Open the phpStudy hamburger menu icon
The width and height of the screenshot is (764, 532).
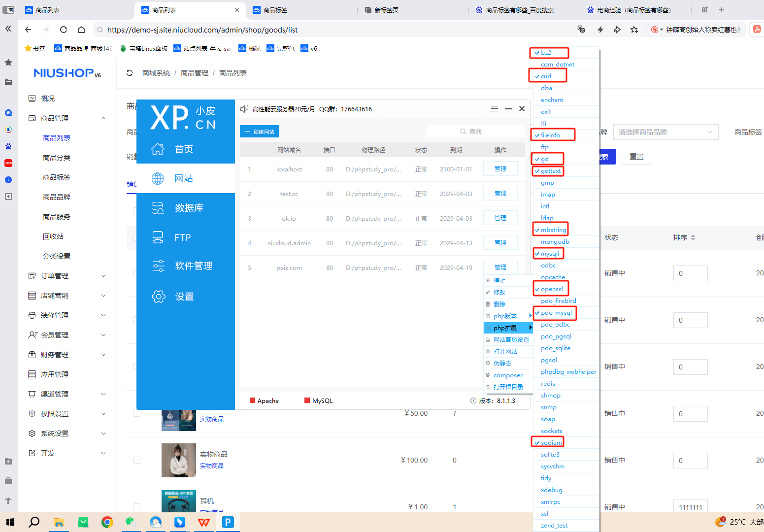tap(495, 109)
